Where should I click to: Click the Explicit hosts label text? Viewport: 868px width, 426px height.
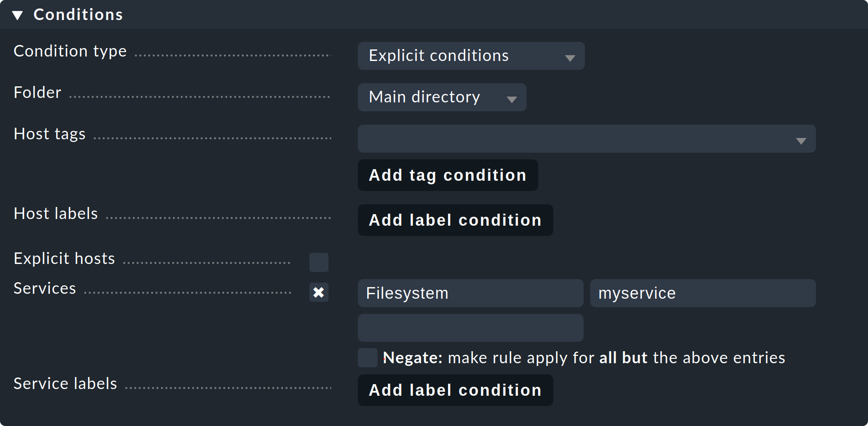(x=64, y=259)
